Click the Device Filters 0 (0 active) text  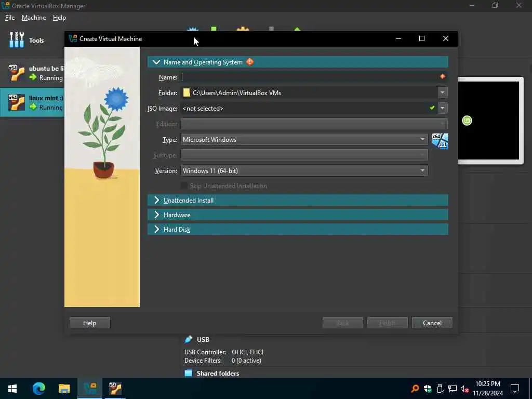point(223,361)
